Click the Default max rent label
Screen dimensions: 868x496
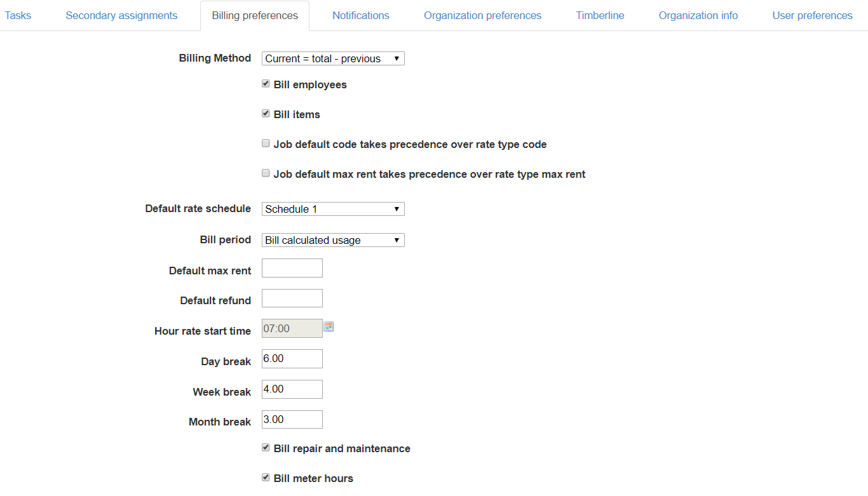pos(210,271)
